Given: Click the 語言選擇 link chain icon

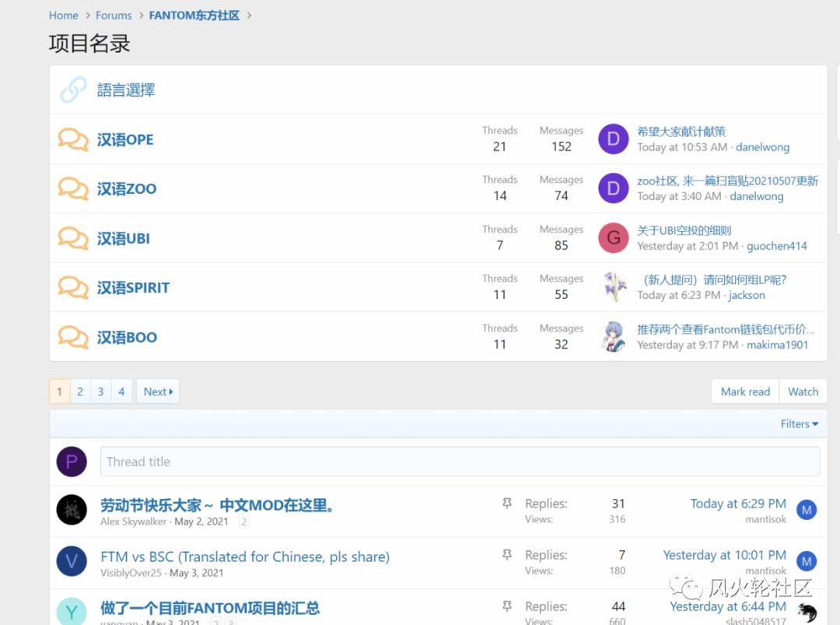Looking at the screenshot, I should pyautogui.click(x=72, y=90).
